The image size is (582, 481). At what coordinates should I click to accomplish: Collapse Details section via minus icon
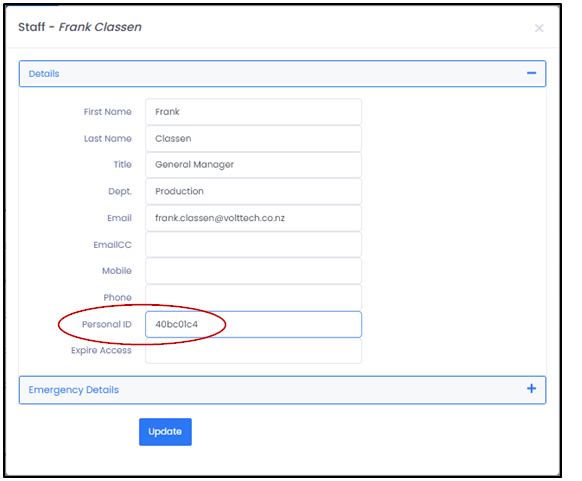531,73
